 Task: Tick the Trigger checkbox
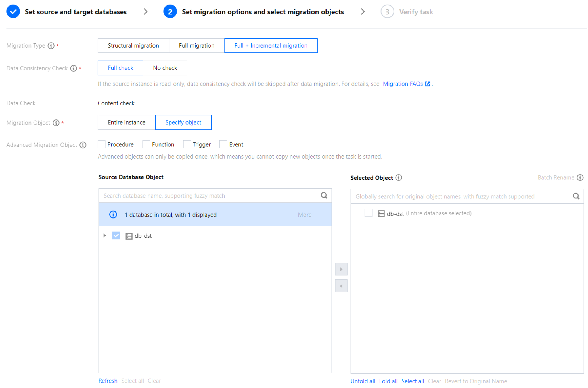pyautogui.click(x=187, y=144)
